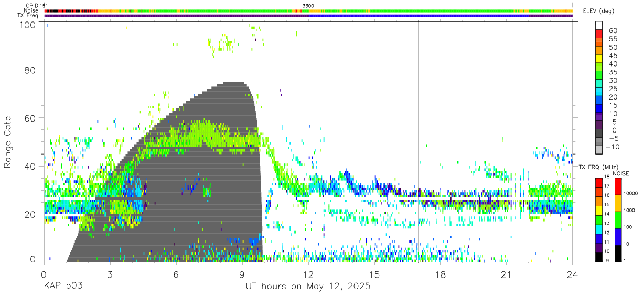Click the "12" tick on UT hours axis
The image size is (644, 297).
308,274
